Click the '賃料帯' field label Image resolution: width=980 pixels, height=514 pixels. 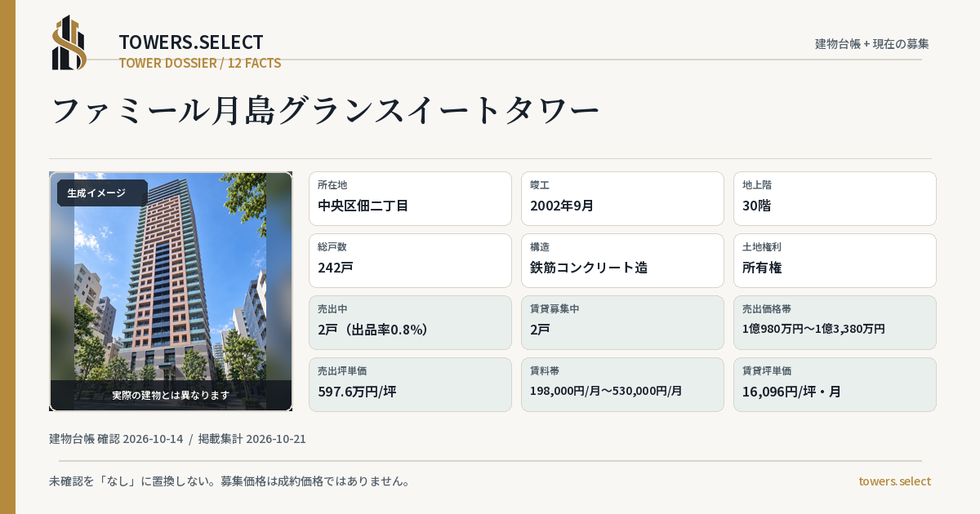coord(545,371)
